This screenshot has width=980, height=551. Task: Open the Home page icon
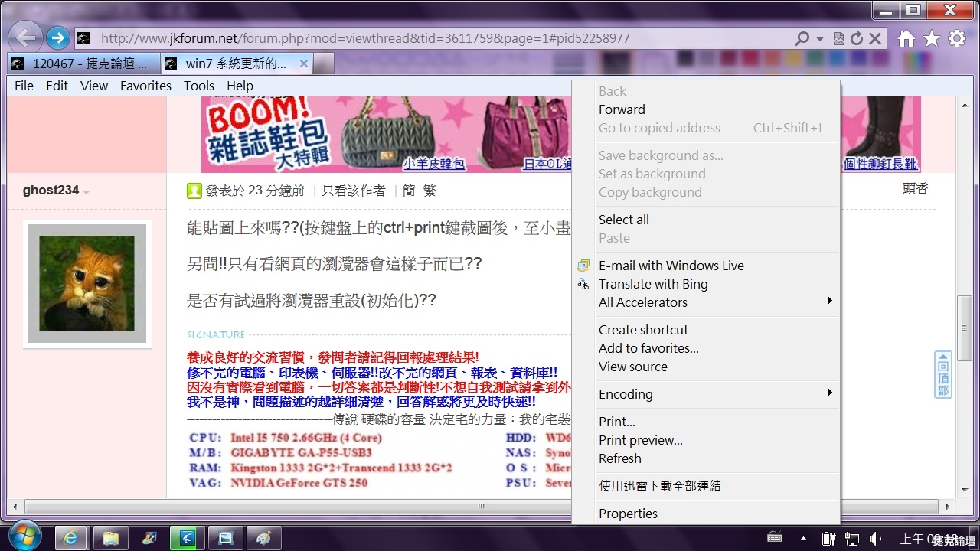(x=906, y=38)
